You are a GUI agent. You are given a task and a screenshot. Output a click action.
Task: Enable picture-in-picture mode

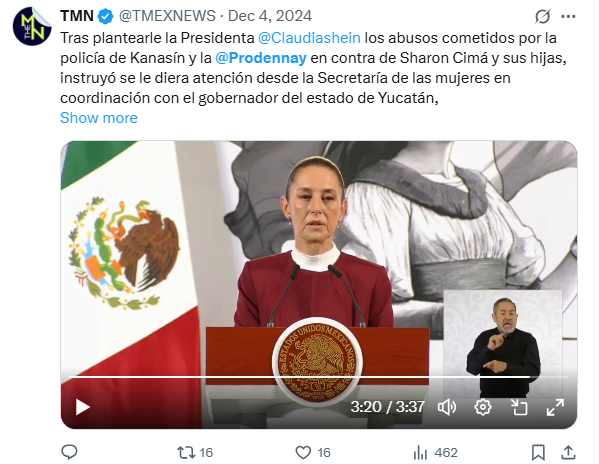point(519,407)
